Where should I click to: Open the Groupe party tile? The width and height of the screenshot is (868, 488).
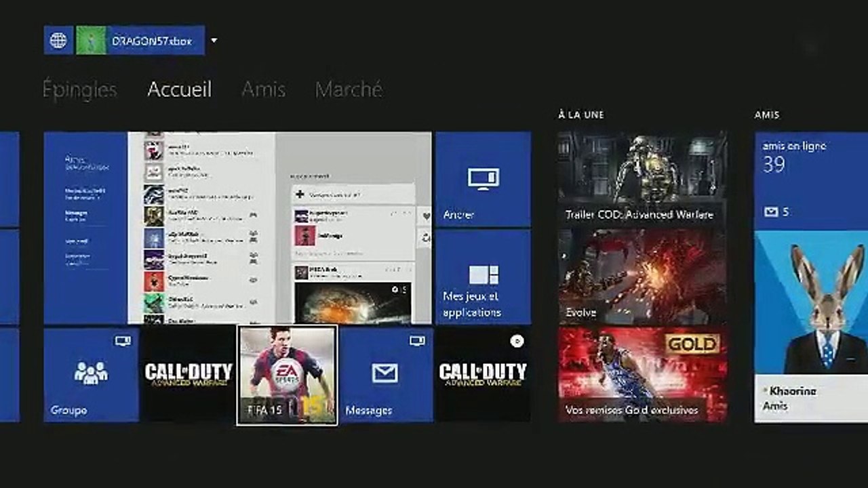point(91,375)
